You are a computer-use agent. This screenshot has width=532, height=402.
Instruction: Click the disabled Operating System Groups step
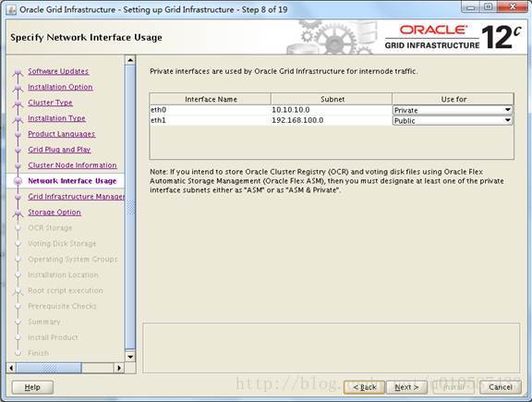tap(73, 259)
